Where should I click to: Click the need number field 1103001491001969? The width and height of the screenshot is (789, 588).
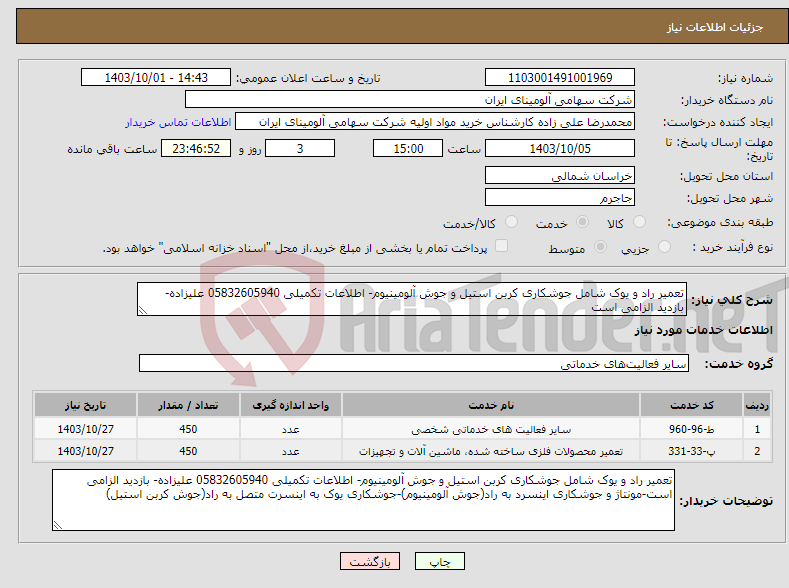point(560,77)
